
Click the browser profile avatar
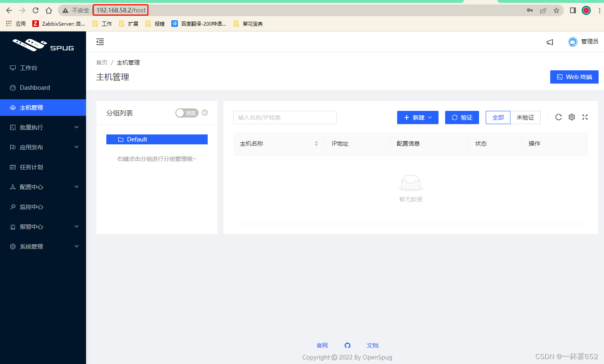coord(586,10)
